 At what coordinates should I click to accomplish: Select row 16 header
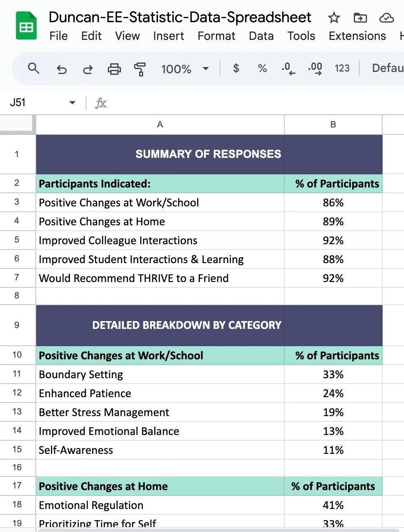click(17, 467)
